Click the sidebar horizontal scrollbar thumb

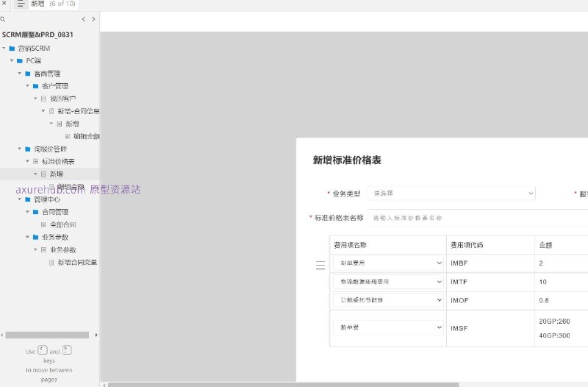pos(47,335)
